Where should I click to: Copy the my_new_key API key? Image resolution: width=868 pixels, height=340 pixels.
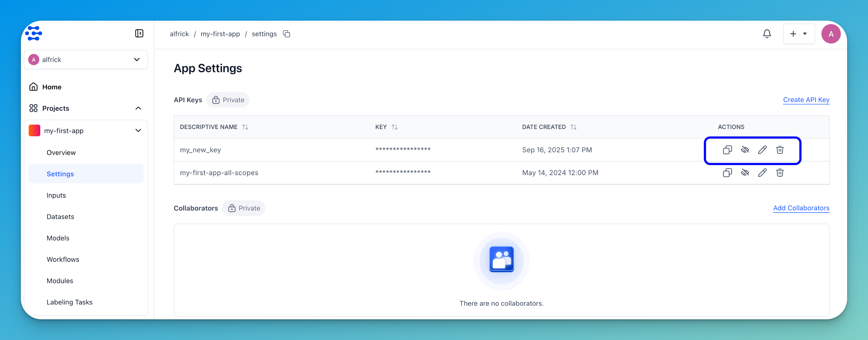coord(727,150)
